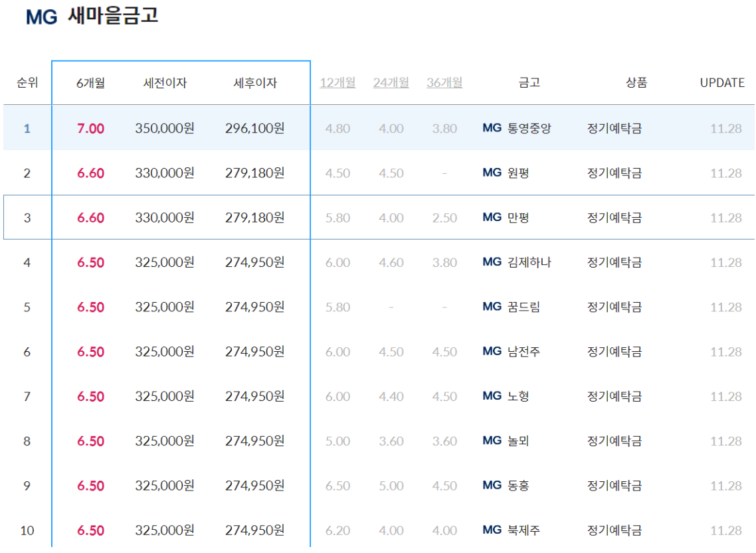756x553 pixels.
Task: Click rank number 5
Action: coord(27,307)
